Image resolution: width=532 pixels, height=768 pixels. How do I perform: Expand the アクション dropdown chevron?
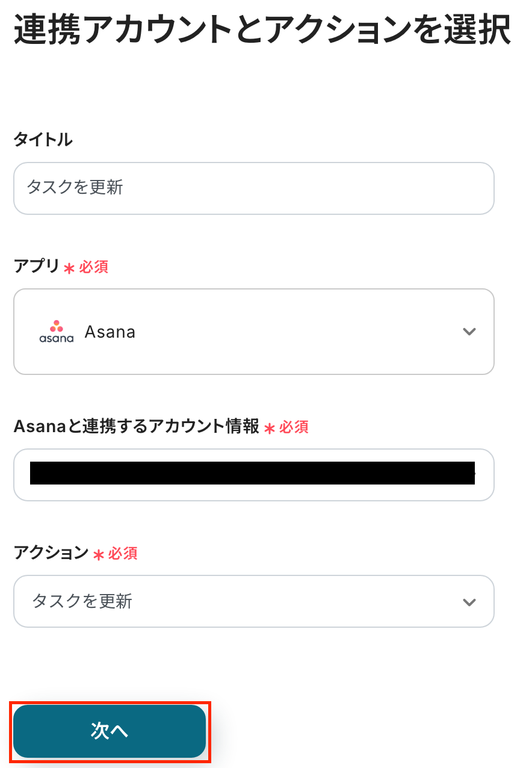pyautogui.click(x=469, y=602)
